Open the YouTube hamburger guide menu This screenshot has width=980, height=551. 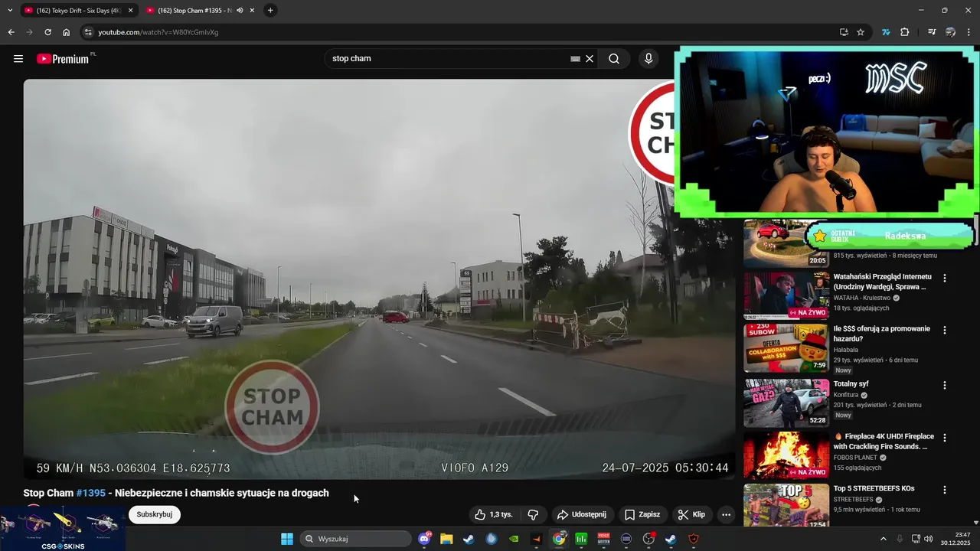(x=18, y=59)
